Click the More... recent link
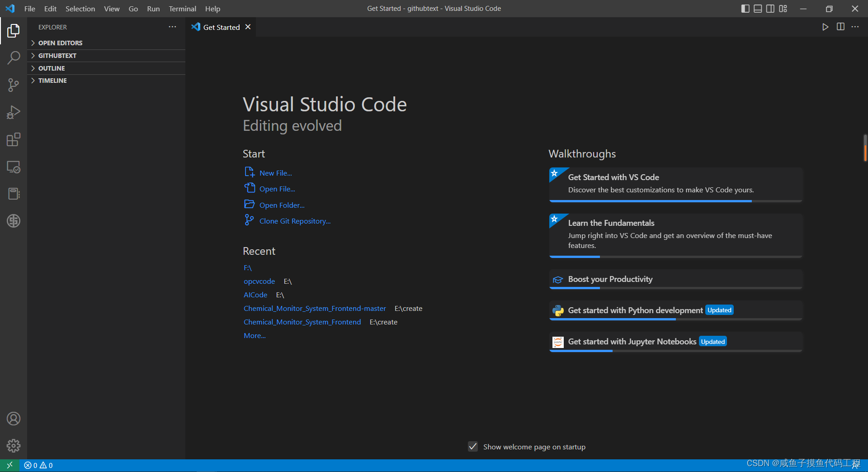Screen dimensions: 868x472 point(255,336)
